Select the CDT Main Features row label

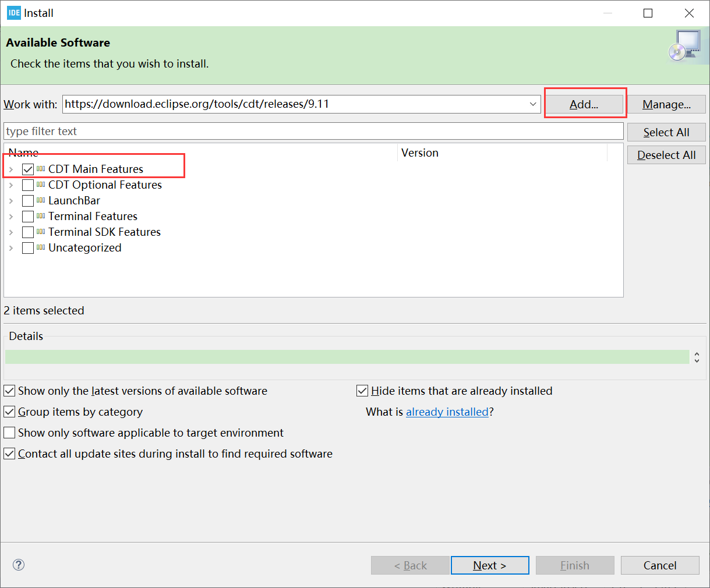click(96, 169)
